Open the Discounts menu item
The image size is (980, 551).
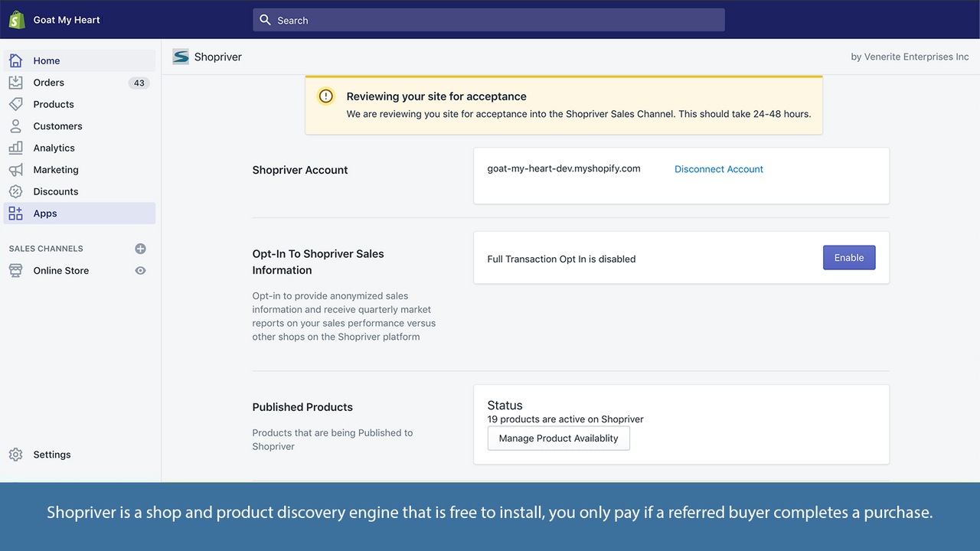point(80,191)
